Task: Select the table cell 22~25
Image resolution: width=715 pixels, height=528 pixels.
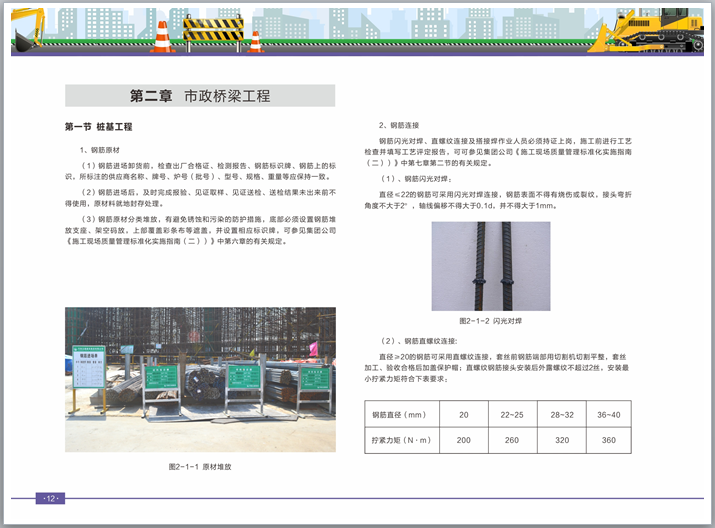Action: tap(511, 414)
